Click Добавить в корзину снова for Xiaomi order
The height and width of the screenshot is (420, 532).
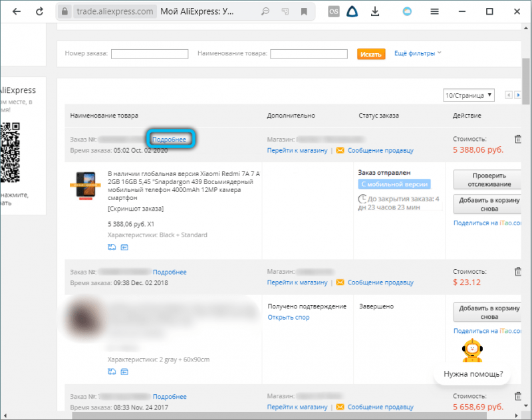pyautogui.click(x=487, y=205)
